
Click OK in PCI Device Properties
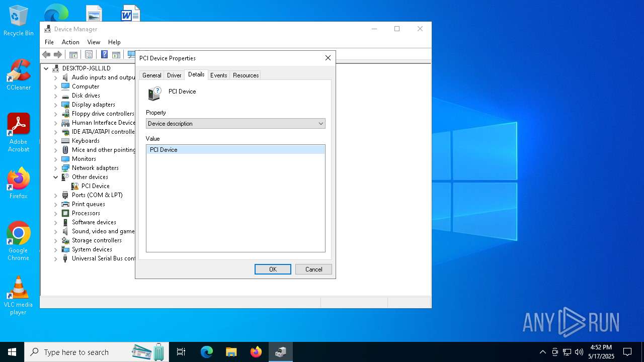(273, 269)
